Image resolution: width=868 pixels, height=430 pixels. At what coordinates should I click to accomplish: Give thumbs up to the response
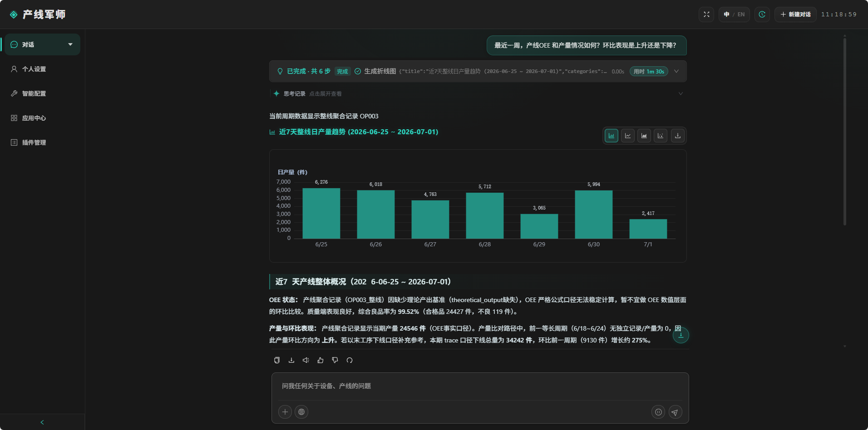click(x=321, y=360)
